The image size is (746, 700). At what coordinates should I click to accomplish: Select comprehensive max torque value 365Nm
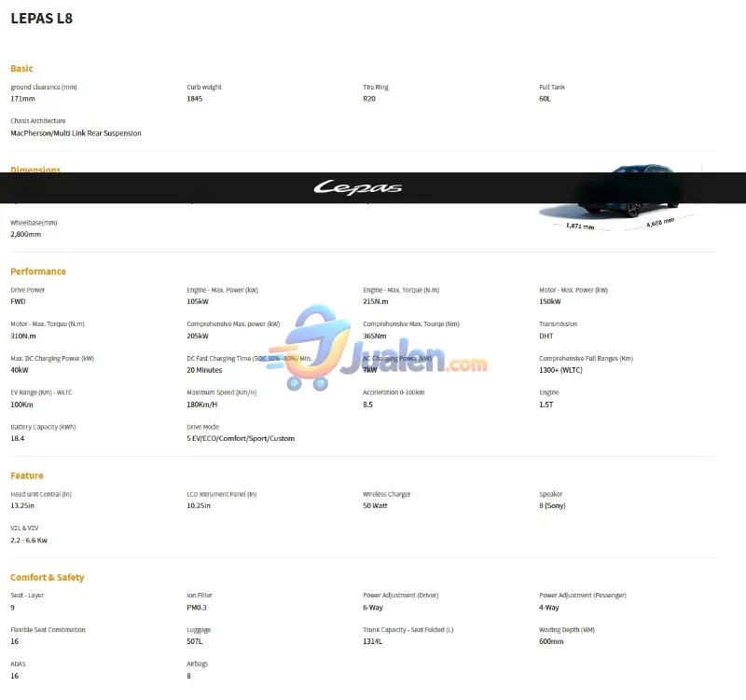[x=375, y=336]
